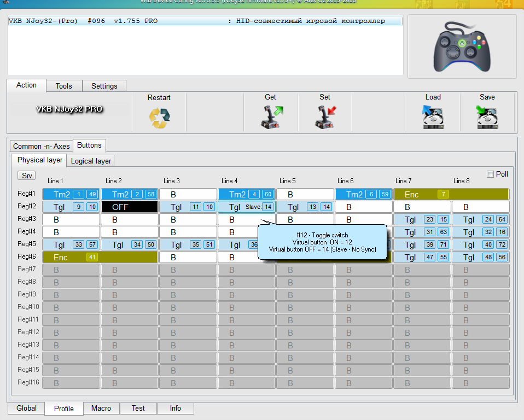
Task: Click B cell at Reg#1 Line 5
Action: (305, 195)
